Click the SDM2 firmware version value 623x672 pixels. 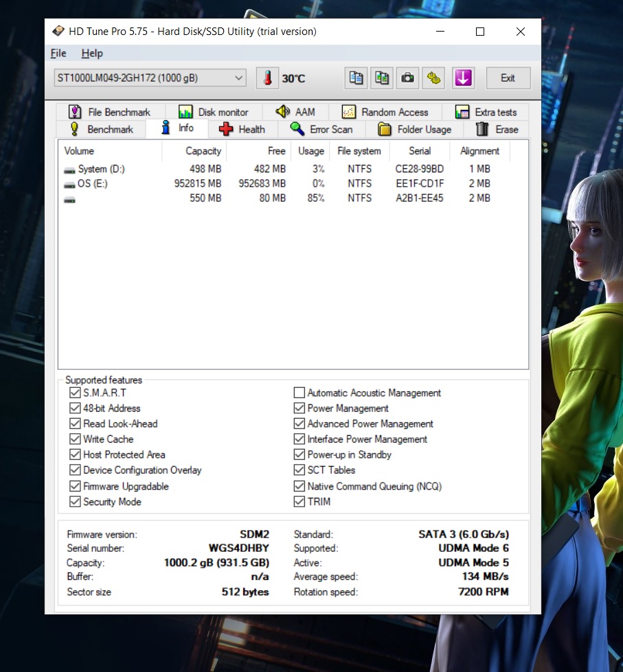point(254,535)
